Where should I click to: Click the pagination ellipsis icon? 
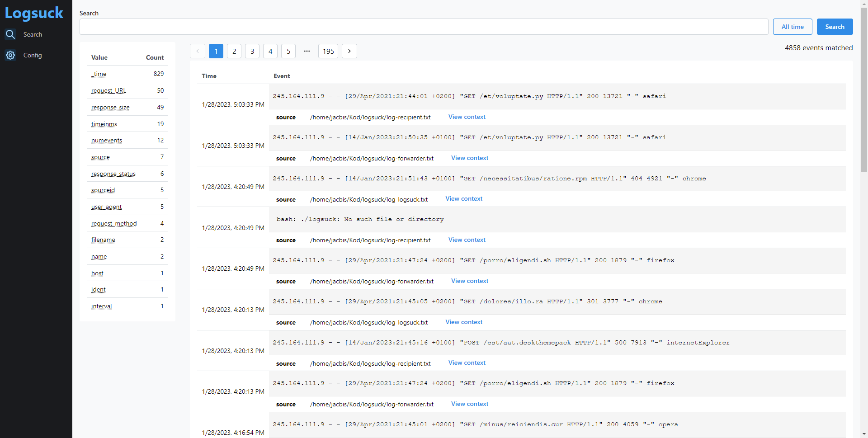pyautogui.click(x=307, y=51)
